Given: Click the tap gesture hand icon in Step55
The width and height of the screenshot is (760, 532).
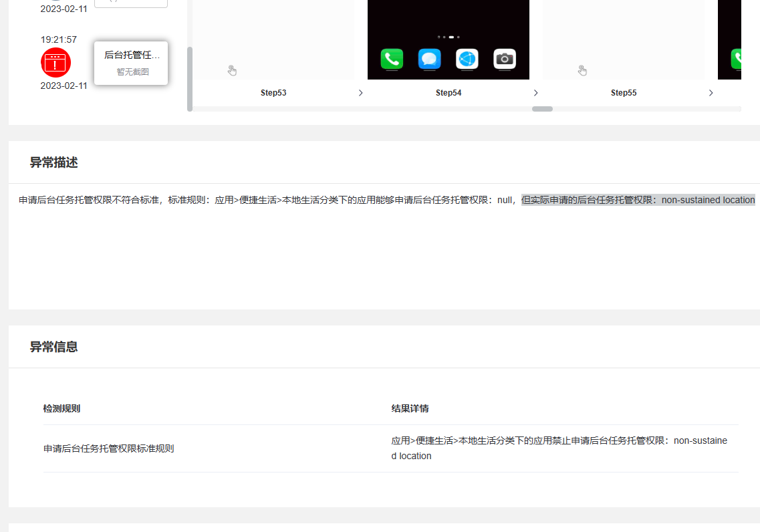Looking at the screenshot, I should click(x=582, y=71).
